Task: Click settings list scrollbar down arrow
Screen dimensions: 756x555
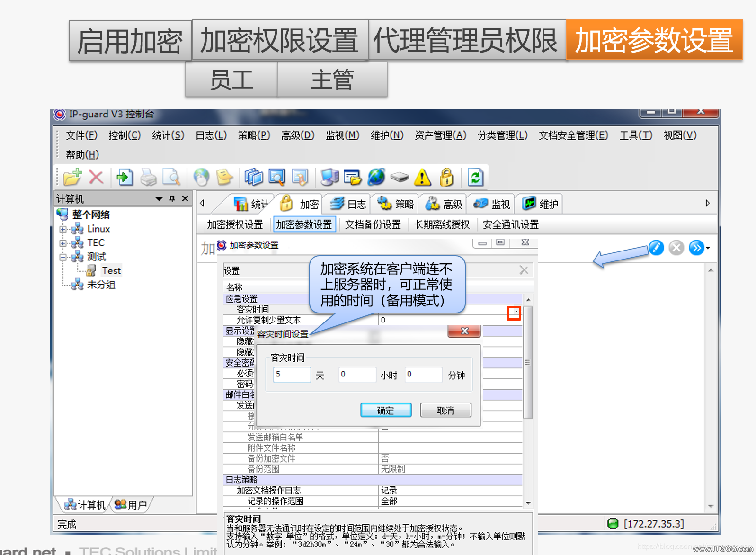Action: pos(528,503)
